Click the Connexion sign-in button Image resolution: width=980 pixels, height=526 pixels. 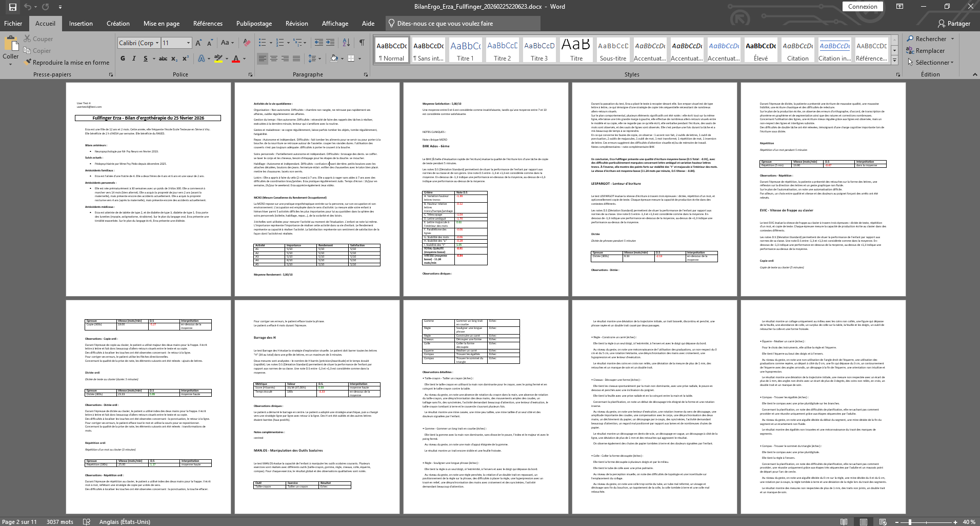(863, 7)
